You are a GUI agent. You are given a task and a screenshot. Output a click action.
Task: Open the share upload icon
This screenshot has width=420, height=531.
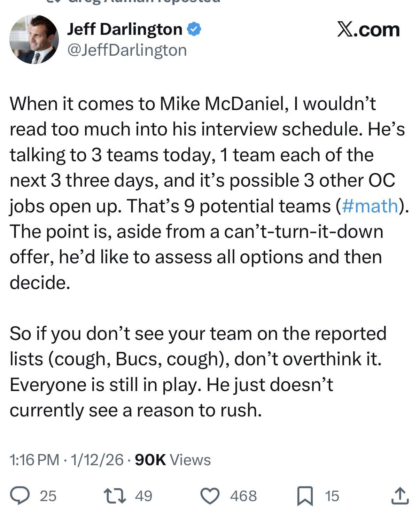coord(399,496)
